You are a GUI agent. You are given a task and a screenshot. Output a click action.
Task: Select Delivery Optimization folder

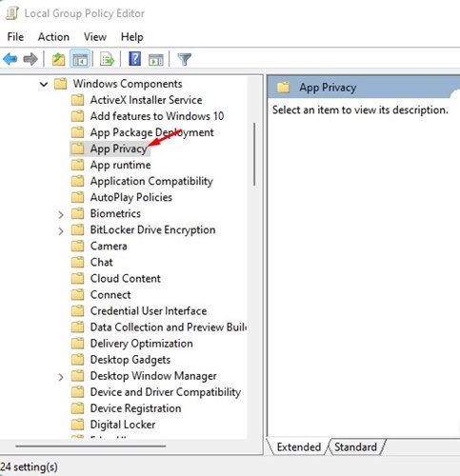click(x=141, y=344)
